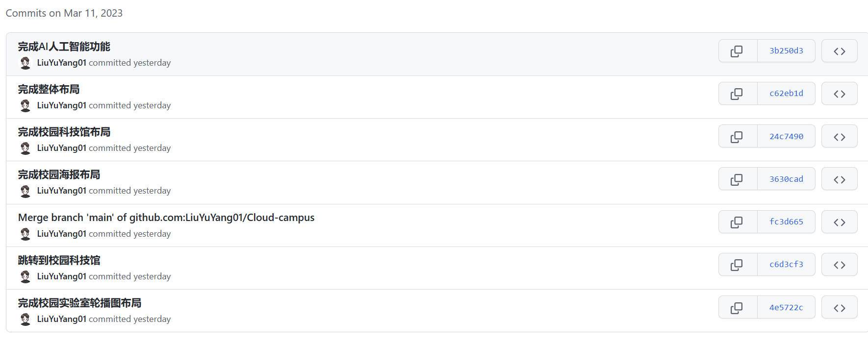Copy the full SHA for commit fc3d665
The height and width of the screenshot is (345, 868).
coord(738,222)
